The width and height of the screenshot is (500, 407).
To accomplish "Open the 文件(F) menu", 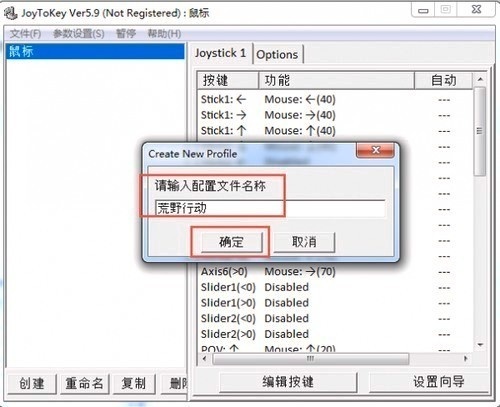I will 26,34.
